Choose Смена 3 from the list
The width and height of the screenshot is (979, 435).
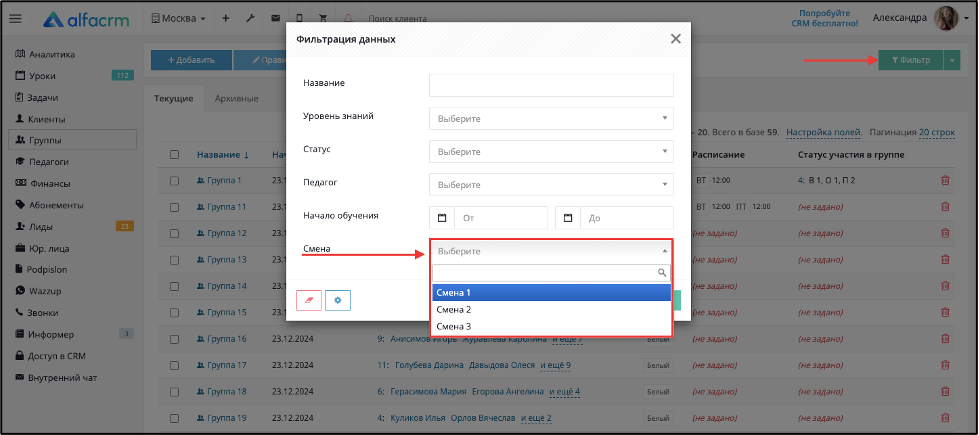coord(551,326)
